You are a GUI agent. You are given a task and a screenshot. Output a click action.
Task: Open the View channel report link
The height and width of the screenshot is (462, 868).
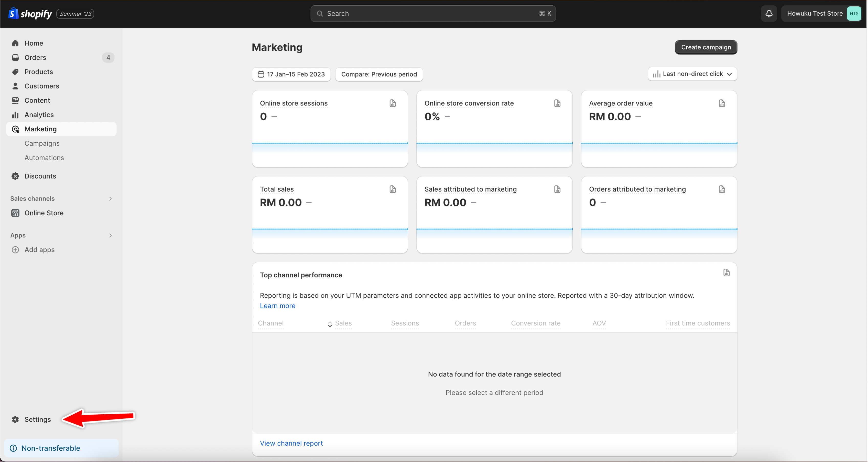click(x=291, y=443)
